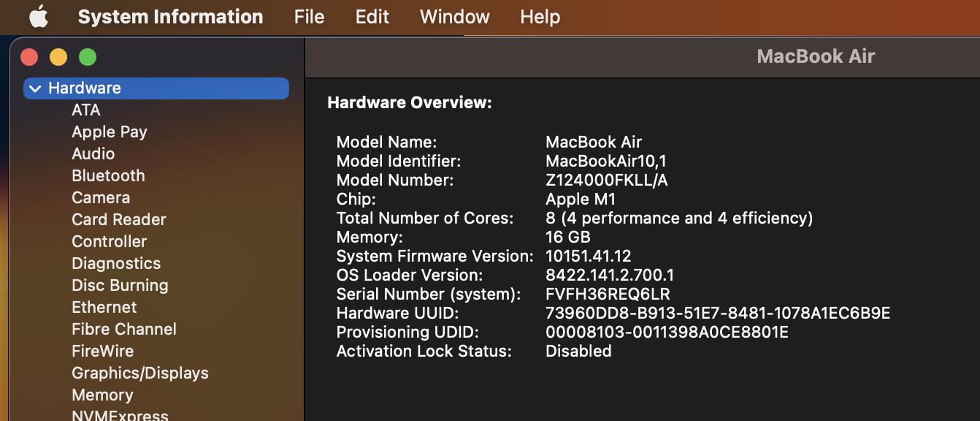Select Disc Burning in the sidebar
The height and width of the screenshot is (421, 980).
click(x=120, y=285)
